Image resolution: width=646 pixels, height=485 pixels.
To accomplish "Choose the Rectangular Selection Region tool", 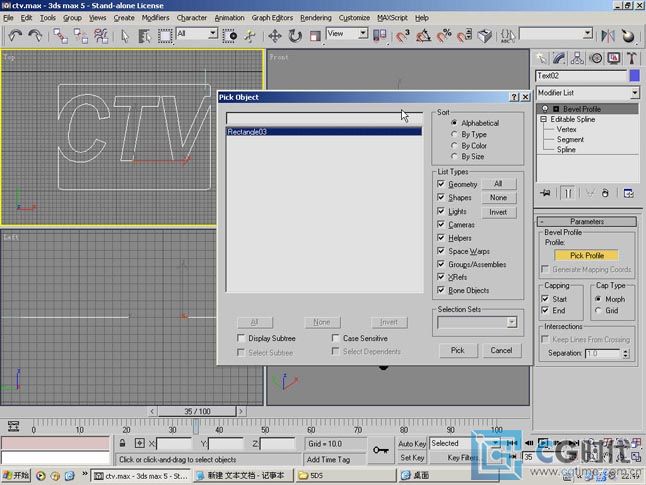I will point(165,36).
